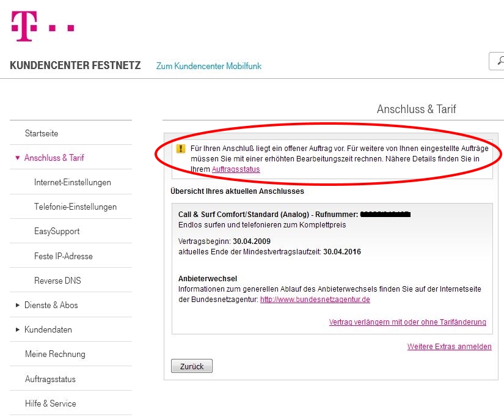This screenshot has height=420, width=504.
Task: Click the Zurück button
Action: point(192,366)
